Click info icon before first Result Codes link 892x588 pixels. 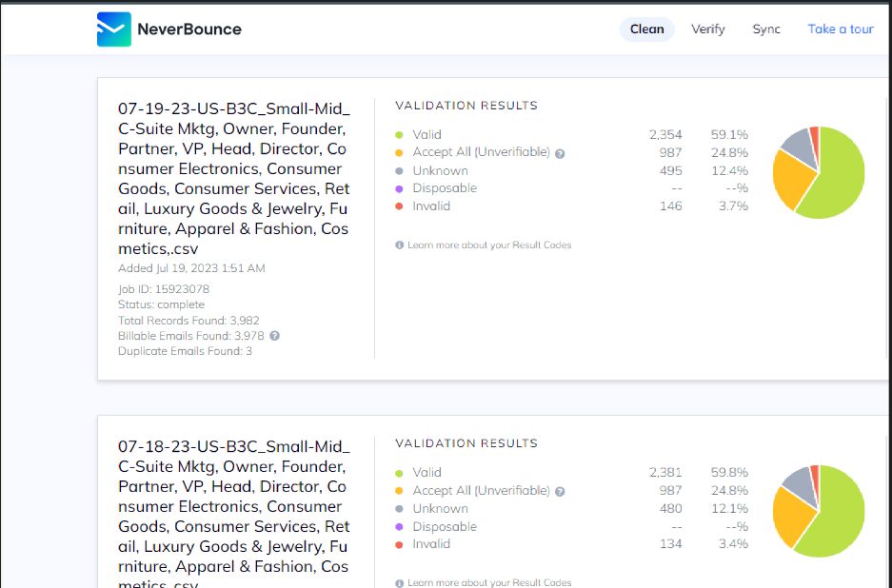click(x=400, y=245)
